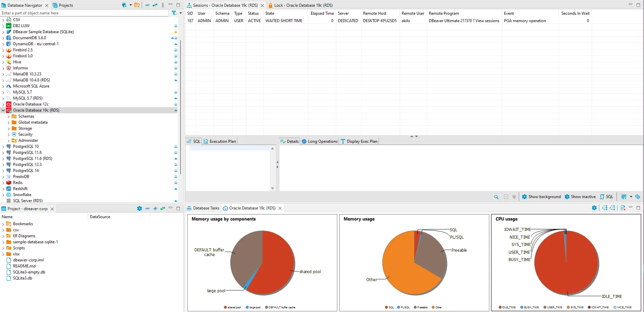
Task: Click the SQL panel scroll-down arrow
Action: [273, 188]
